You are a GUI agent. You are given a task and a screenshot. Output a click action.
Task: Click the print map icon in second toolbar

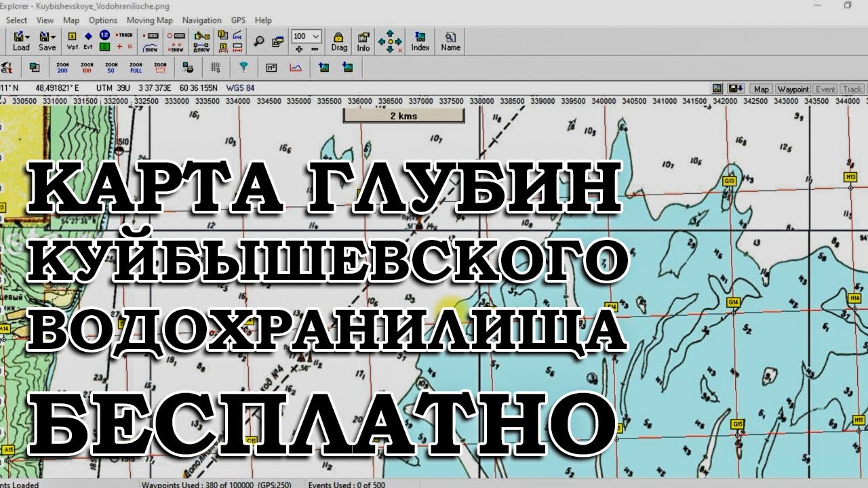click(189, 68)
